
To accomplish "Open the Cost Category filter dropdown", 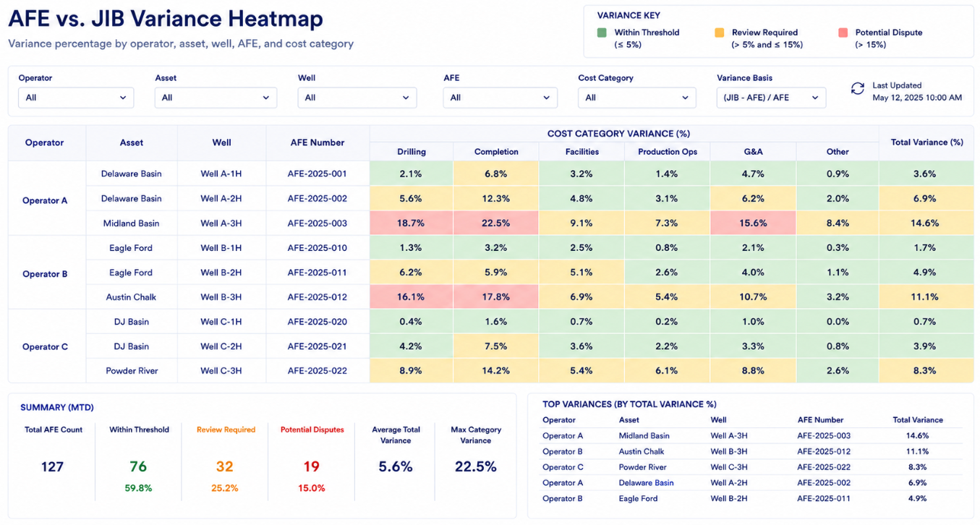I will point(637,98).
